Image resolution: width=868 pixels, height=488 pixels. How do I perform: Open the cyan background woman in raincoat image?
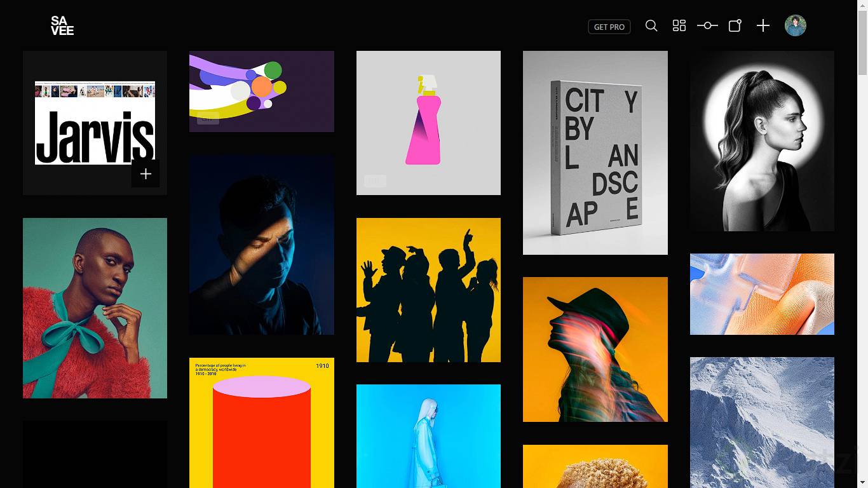tap(428, 436)
